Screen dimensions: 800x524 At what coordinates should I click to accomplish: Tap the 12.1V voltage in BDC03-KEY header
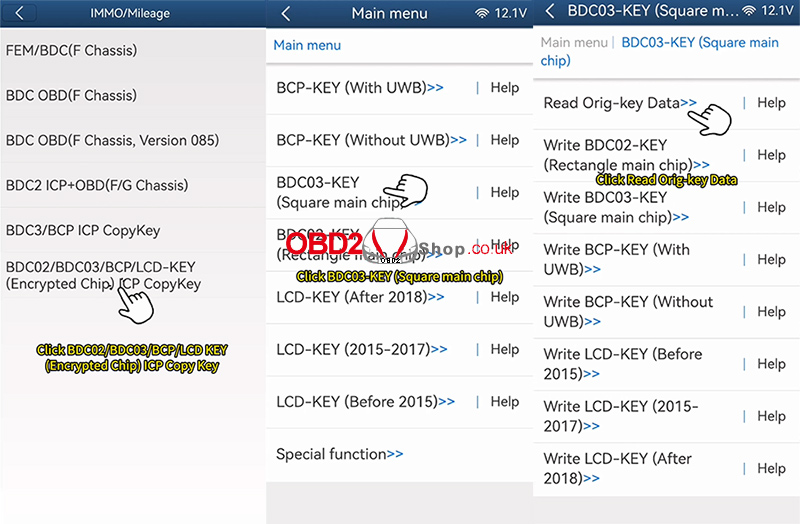point(778,11)
